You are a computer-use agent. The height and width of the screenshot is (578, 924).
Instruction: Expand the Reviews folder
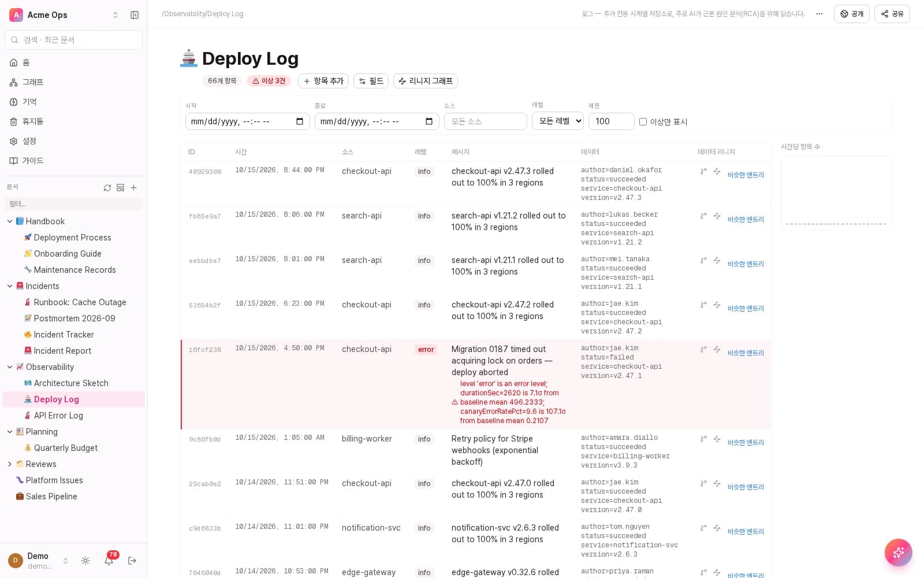[10, 464]
